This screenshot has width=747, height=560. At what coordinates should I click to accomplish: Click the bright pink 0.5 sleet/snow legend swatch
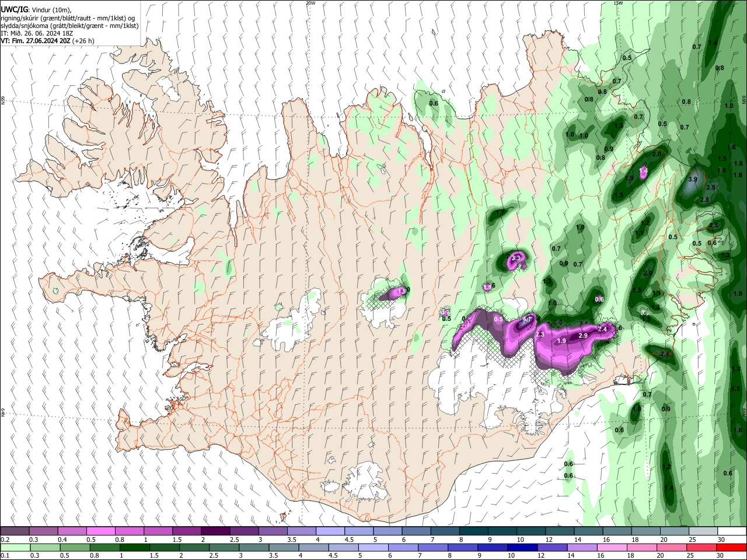(100, 531)
